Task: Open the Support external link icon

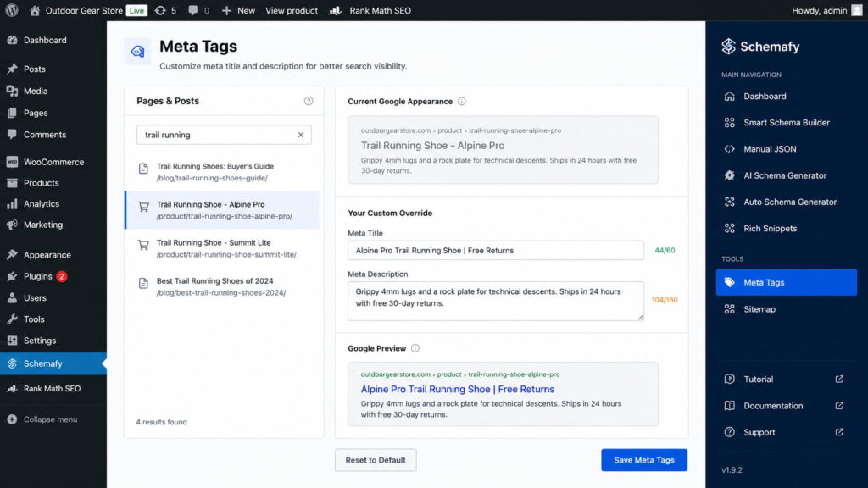Action: tap(839, 432)
